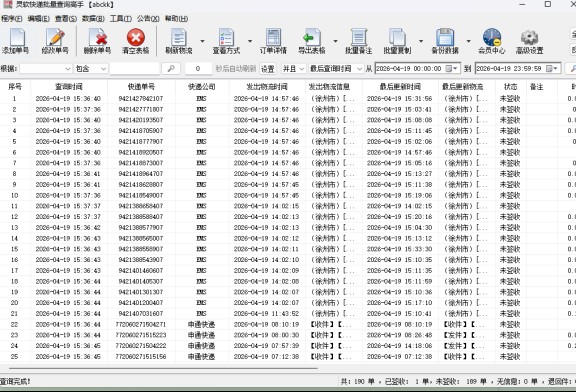The height and width of the screenshot is (392, 576).
Task: Select tracking number 772060271504271 in row 22
Action: pos(141,324)
